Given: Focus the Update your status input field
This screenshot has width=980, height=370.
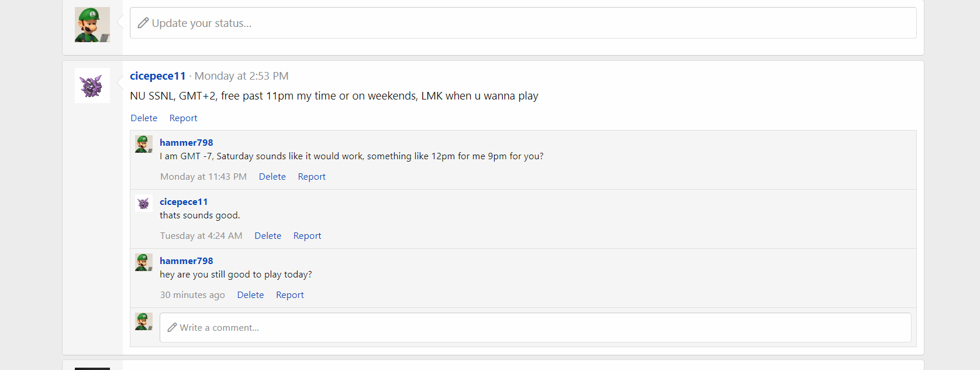Looking at the screenshot, I should tap(523, 23).
